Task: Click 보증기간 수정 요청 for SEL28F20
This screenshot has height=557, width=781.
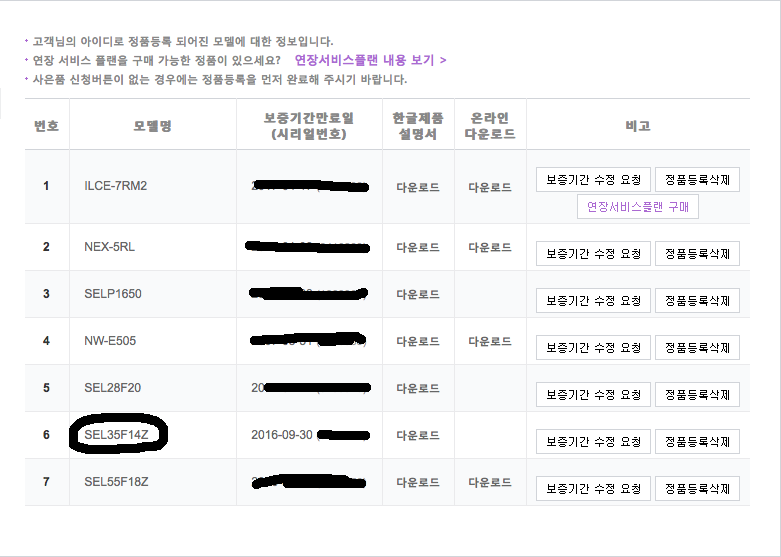Action: coord(593,394)
